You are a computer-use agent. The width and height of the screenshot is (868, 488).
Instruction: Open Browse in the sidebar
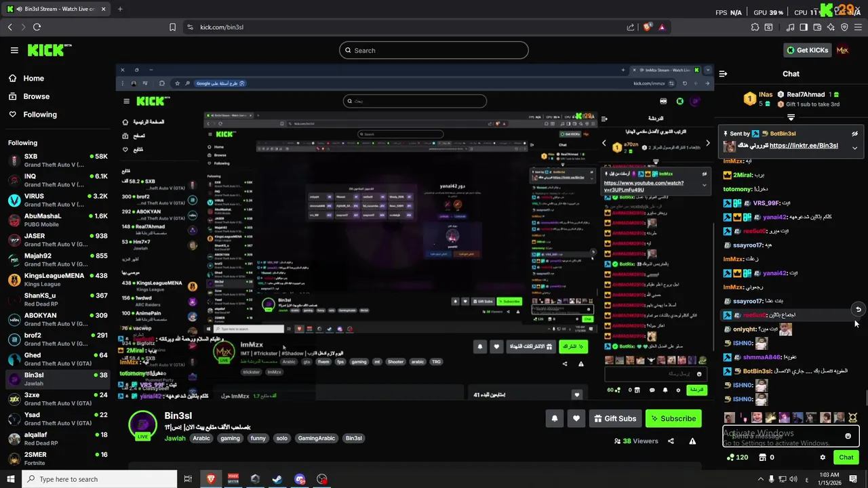[x=36, y=96]
